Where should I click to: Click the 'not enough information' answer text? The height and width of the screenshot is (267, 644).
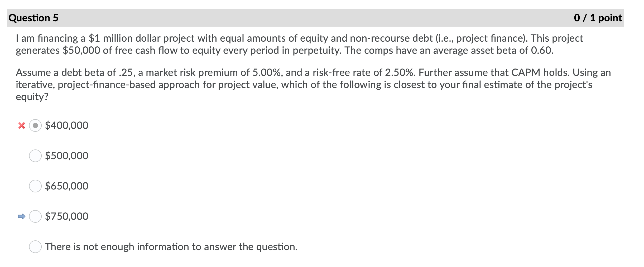(171, 247)
